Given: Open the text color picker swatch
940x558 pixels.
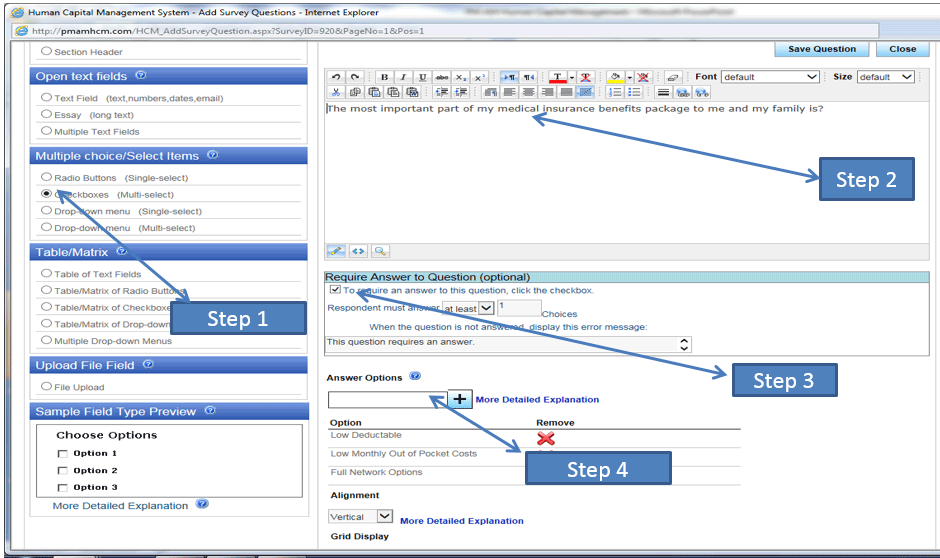Looking at the screenshot, I should 558,77.
